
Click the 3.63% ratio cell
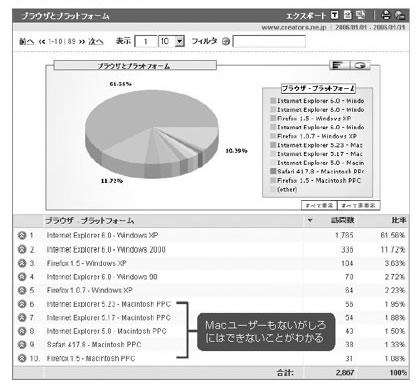coord(395,263)
